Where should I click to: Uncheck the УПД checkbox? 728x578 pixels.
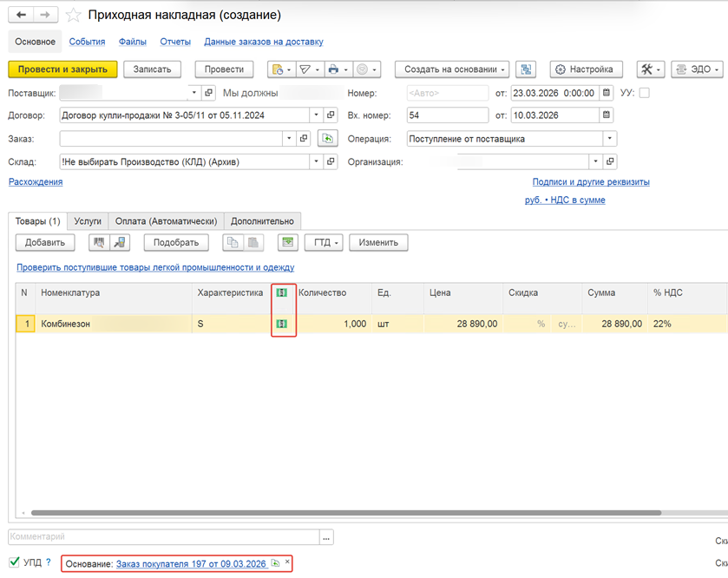[x=14, y=562]
